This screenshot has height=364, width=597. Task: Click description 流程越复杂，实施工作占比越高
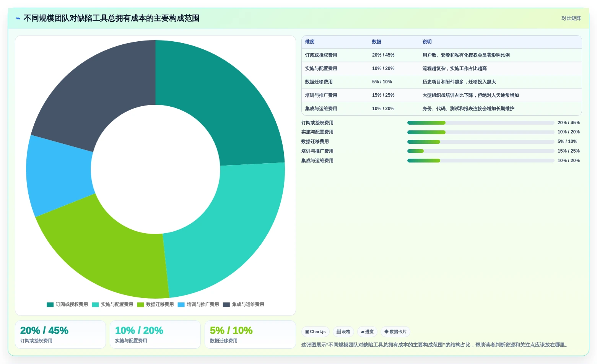click(x=455, y=68)
